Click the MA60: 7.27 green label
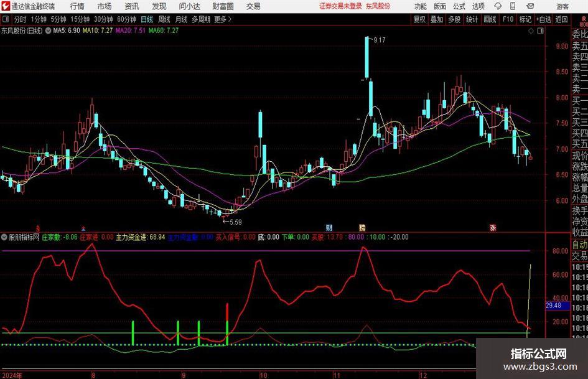The height and width of the screenshot is (379, 588). point(164,30)
